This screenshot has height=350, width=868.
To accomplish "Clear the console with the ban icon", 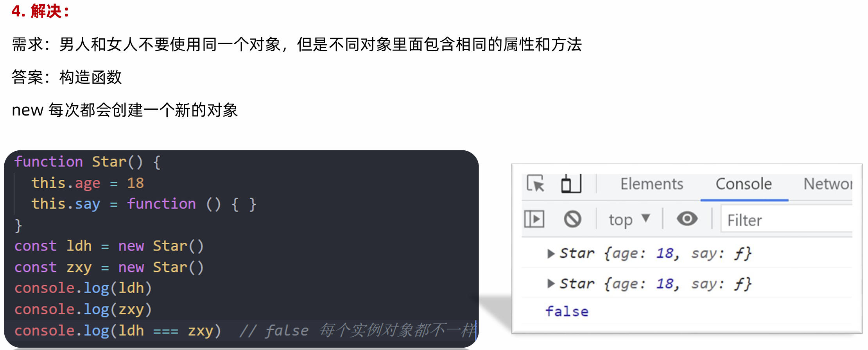I will click(x=572, y=219).
